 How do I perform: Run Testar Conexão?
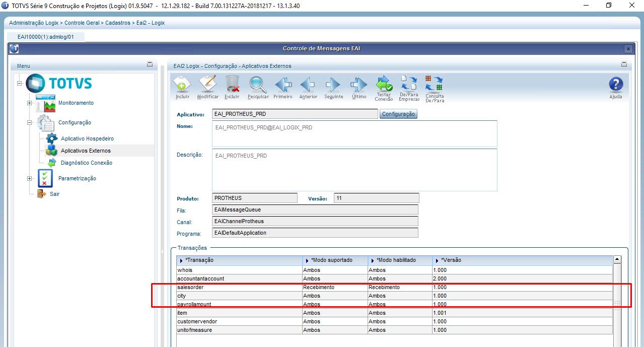coord(384,88)
